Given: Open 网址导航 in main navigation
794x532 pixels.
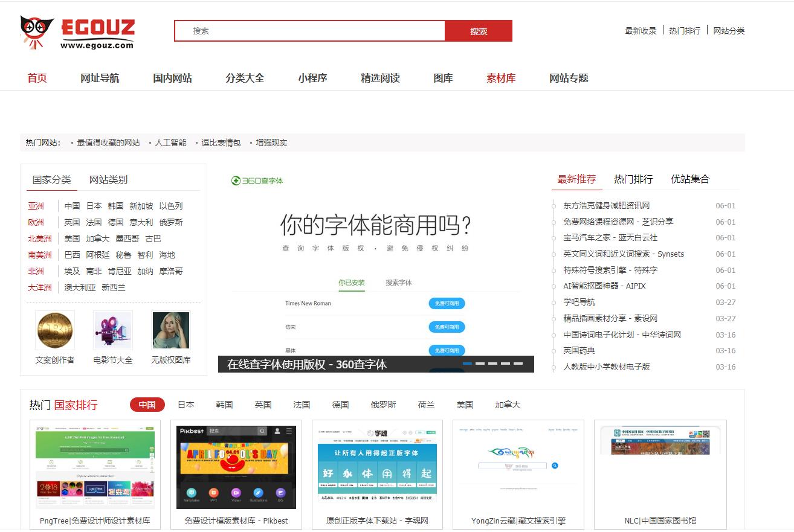Looking at the screenshot, I should (x=100, y=78).
